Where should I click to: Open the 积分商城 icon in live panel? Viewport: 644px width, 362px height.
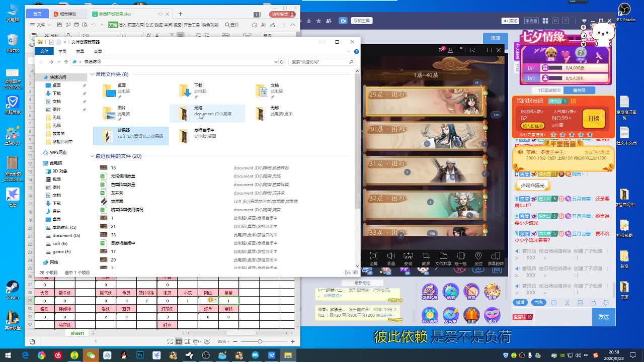click(429, 315)
